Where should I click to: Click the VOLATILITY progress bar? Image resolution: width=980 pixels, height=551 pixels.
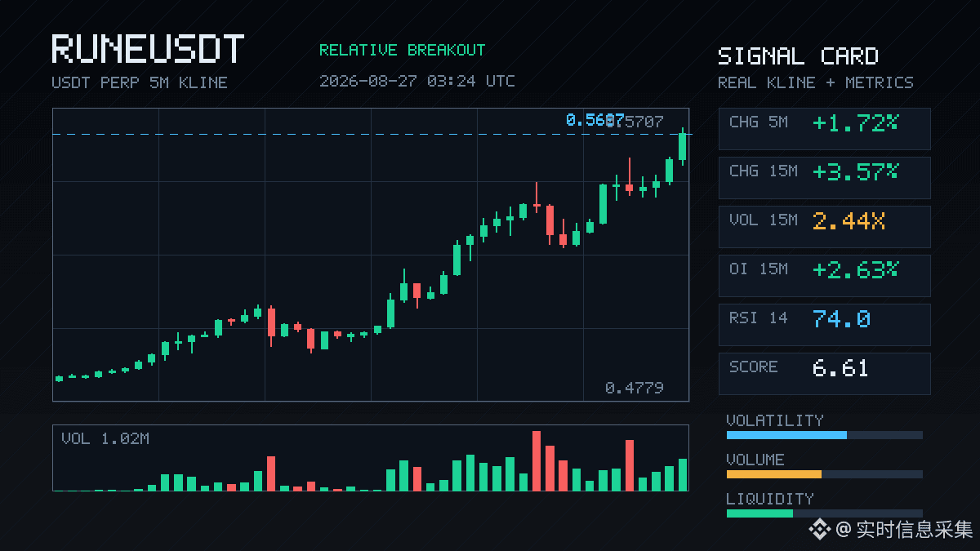coord(824,435)
